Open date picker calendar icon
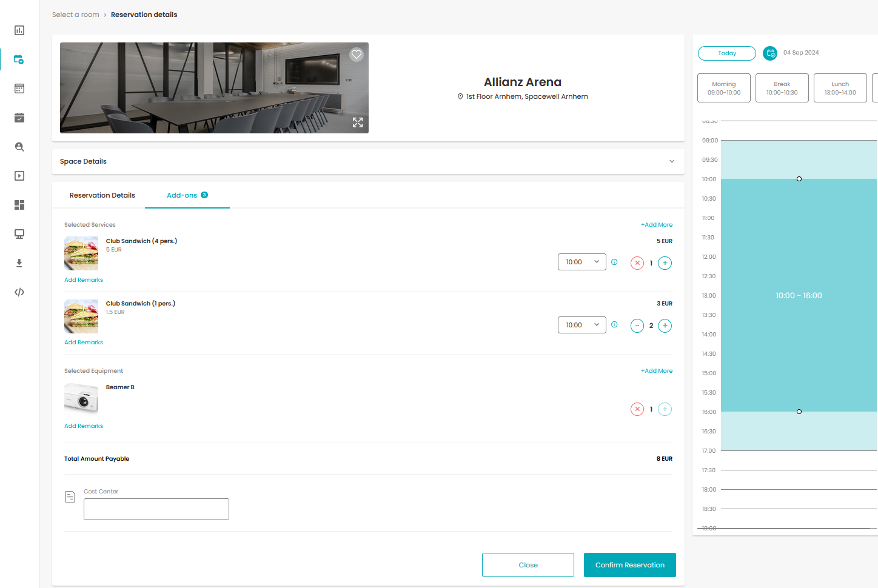878x588 pixels. pyautogui.click(x=770, y=53)
